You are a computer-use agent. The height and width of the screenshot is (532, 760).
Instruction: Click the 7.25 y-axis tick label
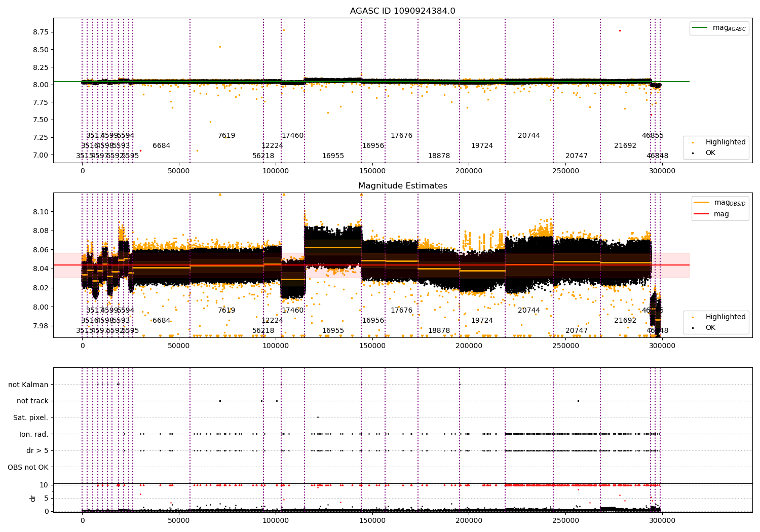(41, 138)
